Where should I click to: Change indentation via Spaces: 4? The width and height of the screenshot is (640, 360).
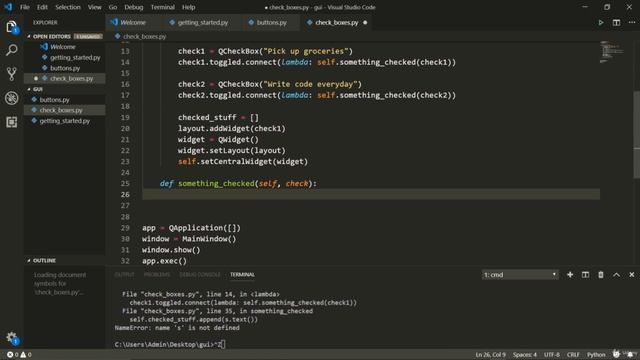pyautogui.click(x=525, y=355)
